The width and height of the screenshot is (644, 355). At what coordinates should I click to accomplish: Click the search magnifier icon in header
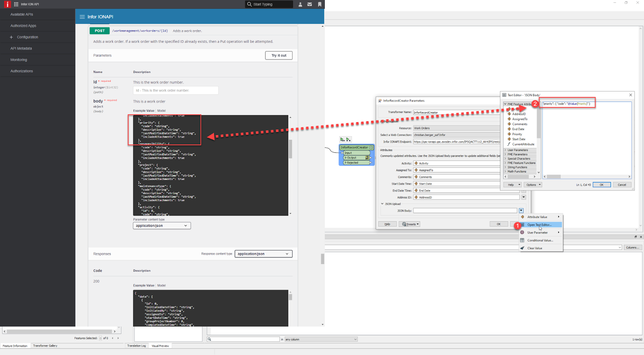tap(250, 4)
